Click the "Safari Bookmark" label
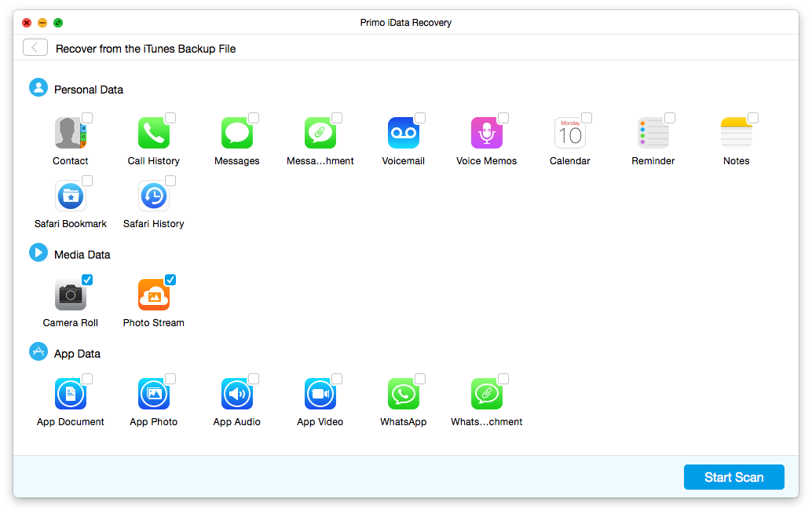This screenshot has width=812, height=514. point(71,224)
